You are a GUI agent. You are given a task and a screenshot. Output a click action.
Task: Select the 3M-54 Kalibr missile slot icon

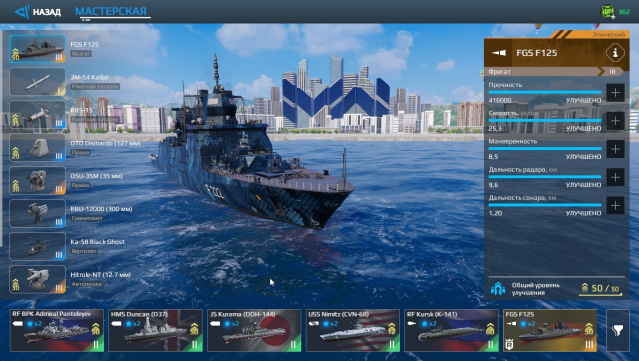point(37,81)
